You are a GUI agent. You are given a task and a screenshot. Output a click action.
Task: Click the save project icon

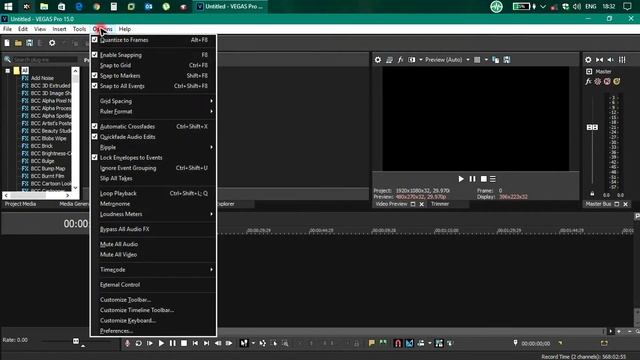(x=29, y=43)
